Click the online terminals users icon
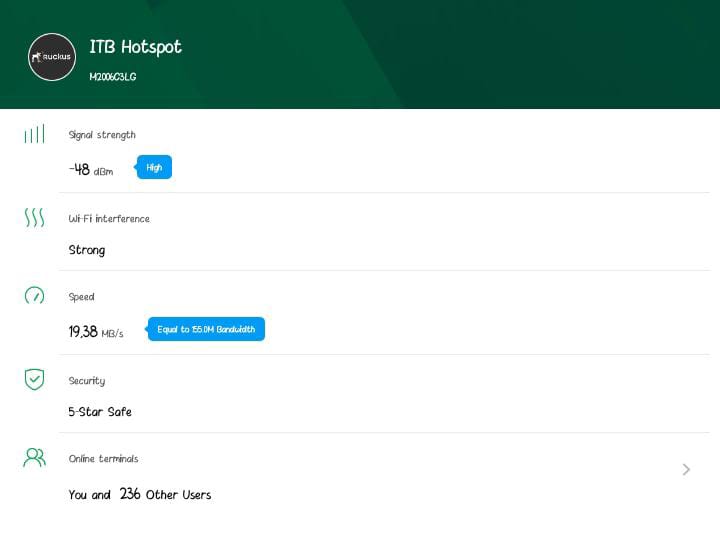This screenshot has width=720, height=545. (x=34, y=458)
